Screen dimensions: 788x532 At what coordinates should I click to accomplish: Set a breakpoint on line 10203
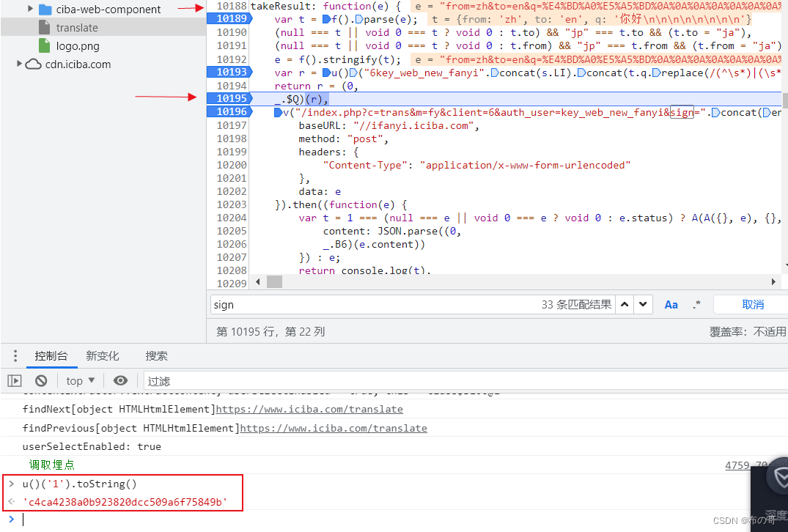pos(231,204)
